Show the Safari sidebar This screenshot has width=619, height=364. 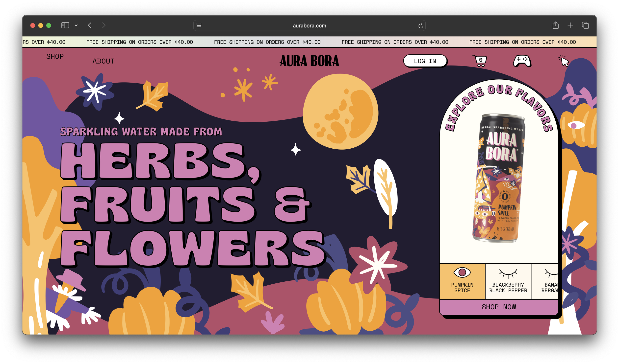point(65,25)
